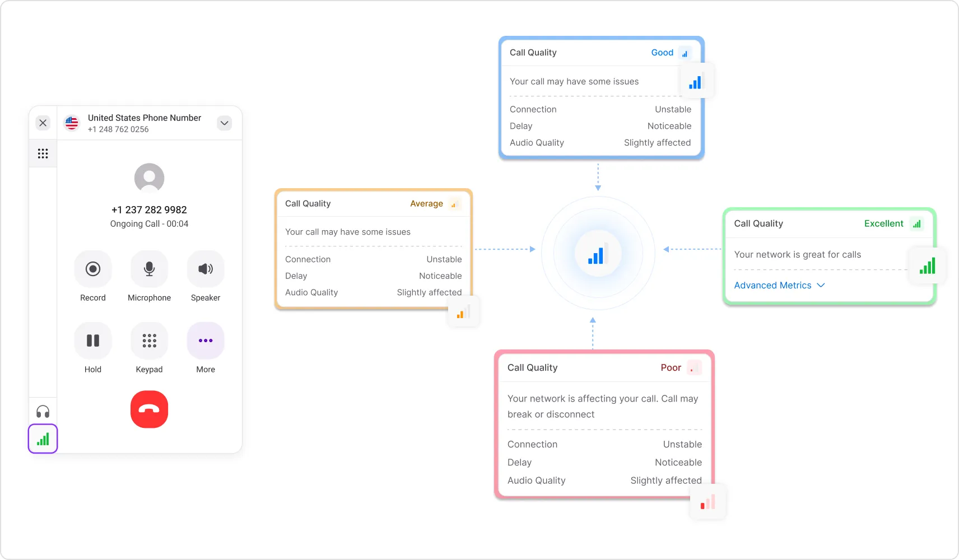Select the Good call quality label
Viewport: 959px width, 560px height.
tap(662, 53)
